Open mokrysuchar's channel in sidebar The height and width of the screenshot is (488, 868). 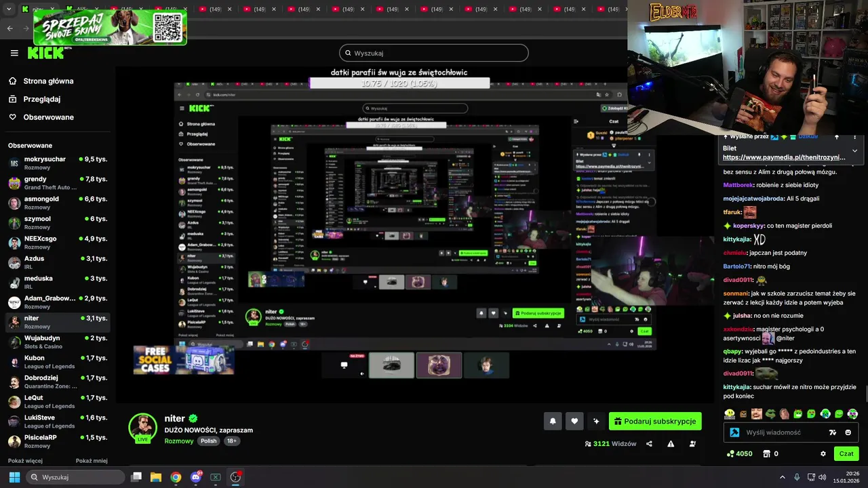click(x=58, y=163)
